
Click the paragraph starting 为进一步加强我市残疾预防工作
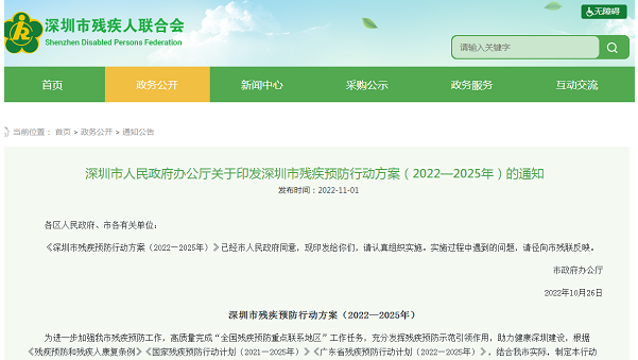tap(312, 345)
